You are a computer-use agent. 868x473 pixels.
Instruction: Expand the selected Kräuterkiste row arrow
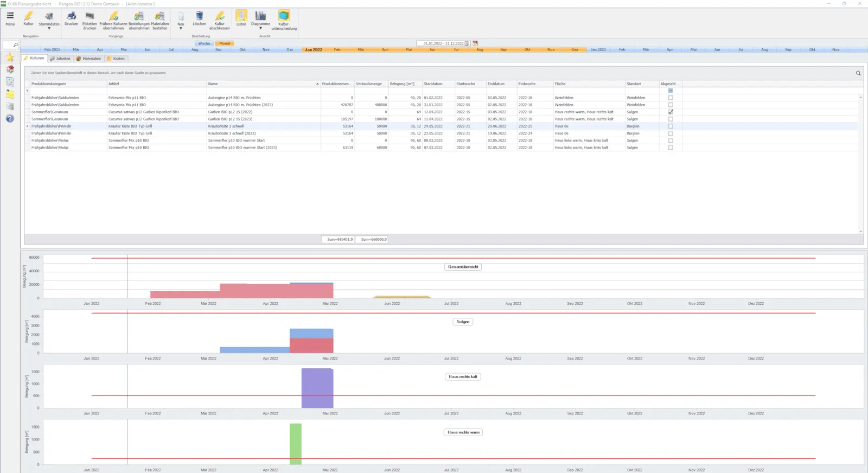(27, 126)
